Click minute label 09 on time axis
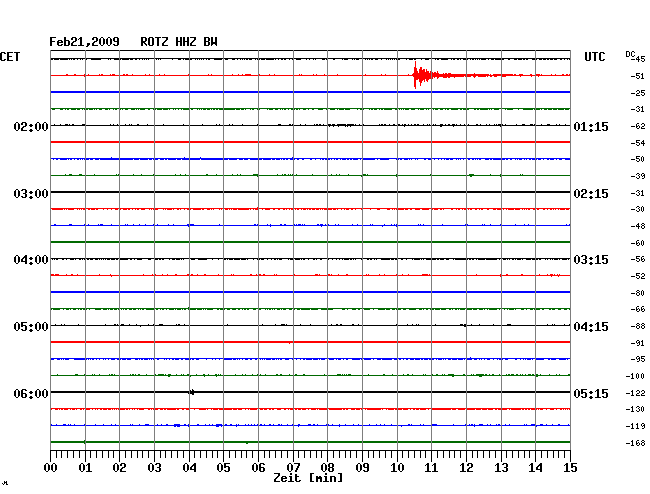 tap(362, 468)
